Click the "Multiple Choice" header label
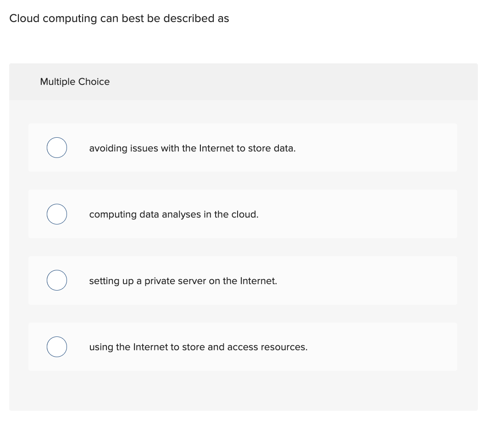Viewport: 499px width, 448px height. click(75, 82)
